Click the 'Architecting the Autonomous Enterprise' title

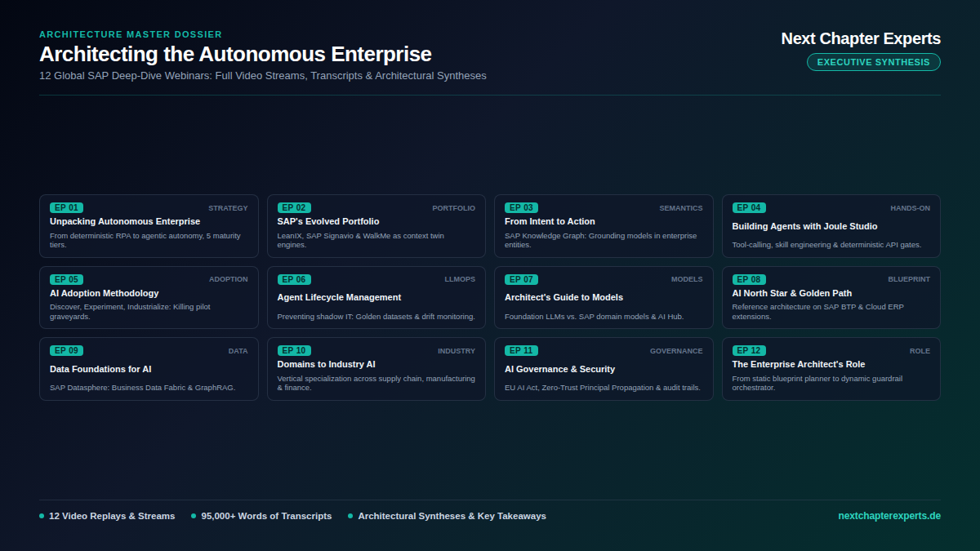pyautogui.click(x=235, y=55)
